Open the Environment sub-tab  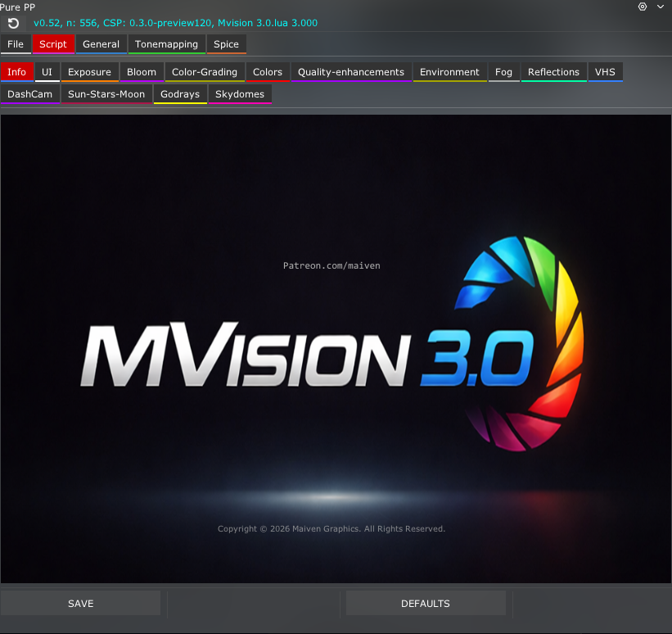coord(449,72)
